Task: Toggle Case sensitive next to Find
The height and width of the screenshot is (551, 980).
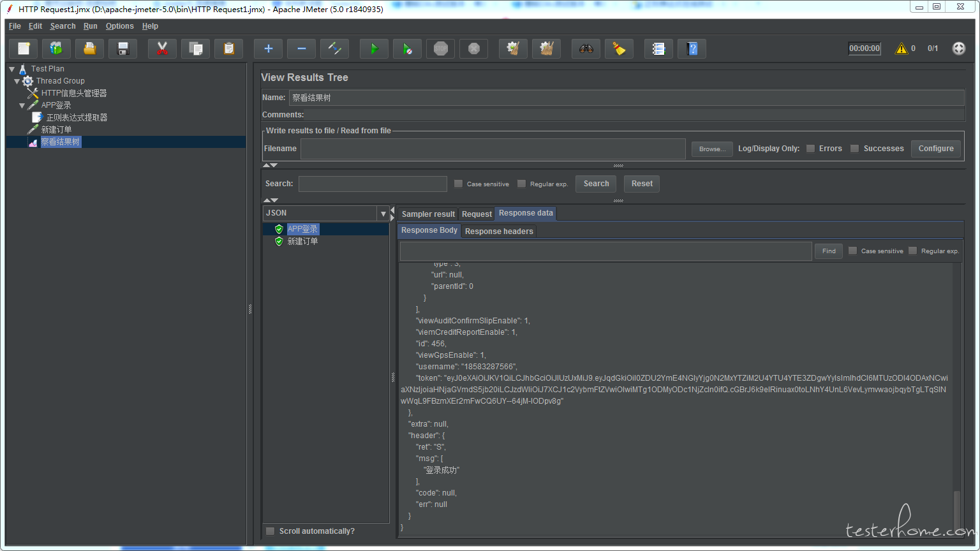Action: click(852, 251)
